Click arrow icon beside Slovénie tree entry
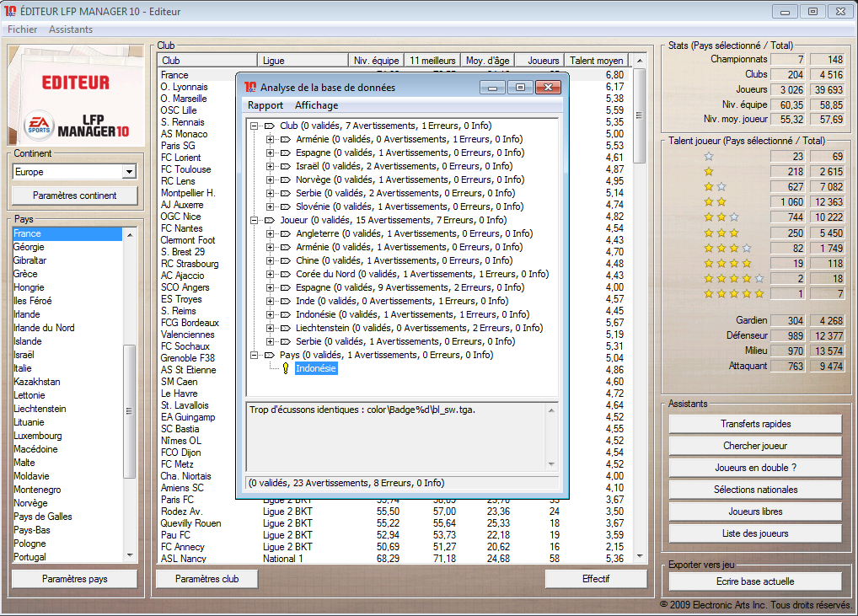858x616 pixels. (x=285, y=206)
